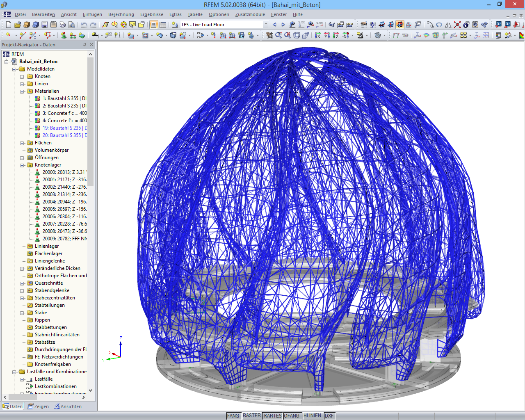Toggle the FANG snap mode
This screenshot has width=525, height=420.
[x=233, y=415]
